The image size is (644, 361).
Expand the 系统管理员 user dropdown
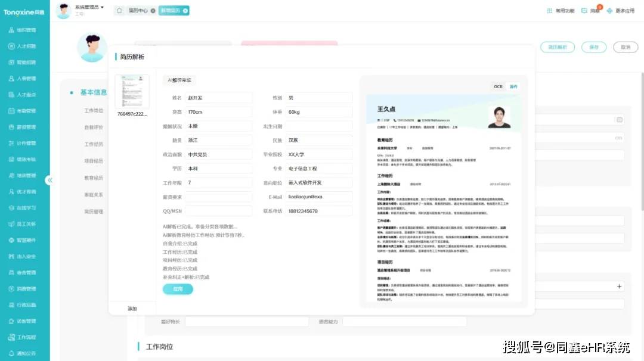(102, 7)
